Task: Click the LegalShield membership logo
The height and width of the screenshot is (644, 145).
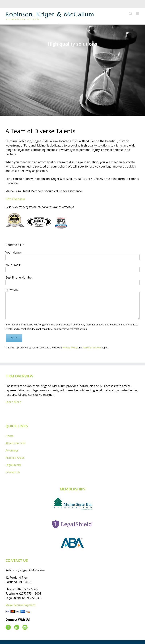Action: (x=72, y=524)
